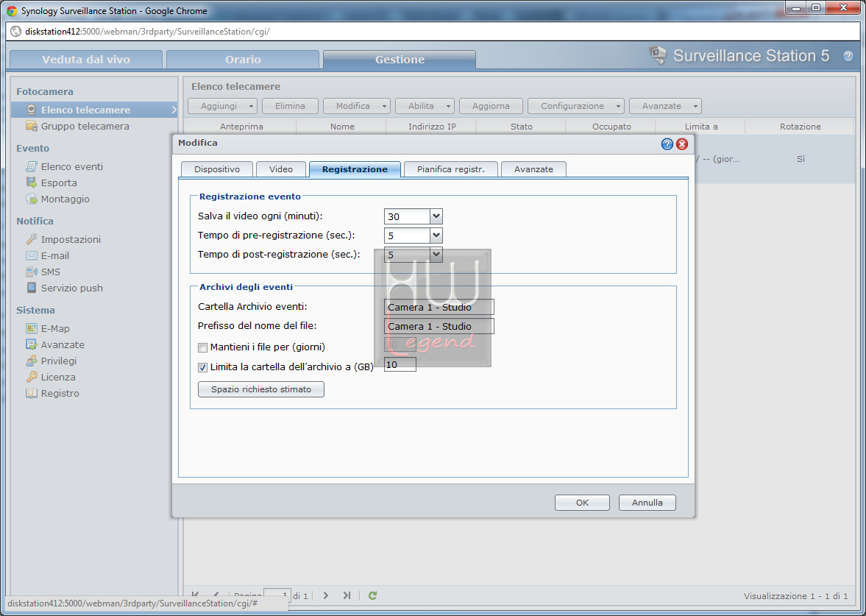Open Tempo di pre-registrazione dropdown
Viewport: 866px width, 616px height.
(x=436, y=236)
